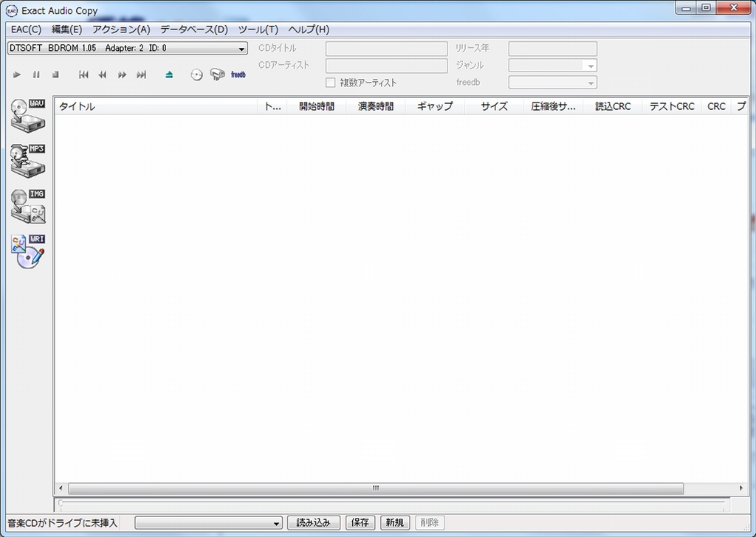This screenshot has width=756, height=537.
Task: Click the 開始時間 column header
Action: pos(316,106)
